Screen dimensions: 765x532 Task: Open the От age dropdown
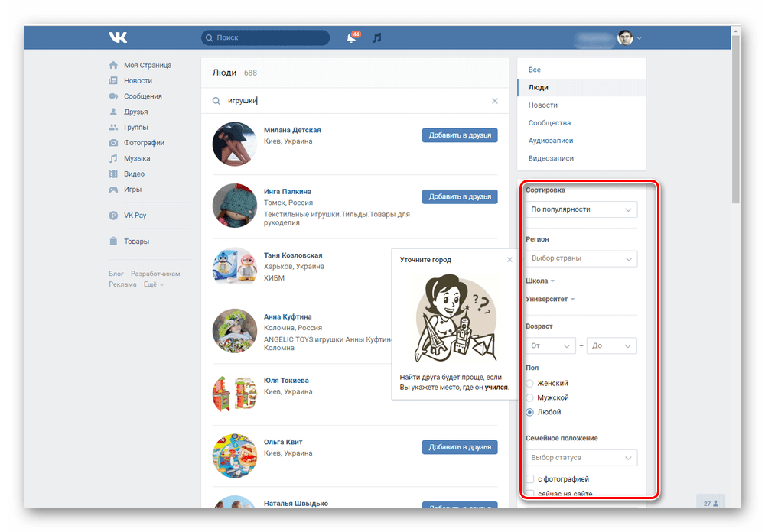click(550, 345)
